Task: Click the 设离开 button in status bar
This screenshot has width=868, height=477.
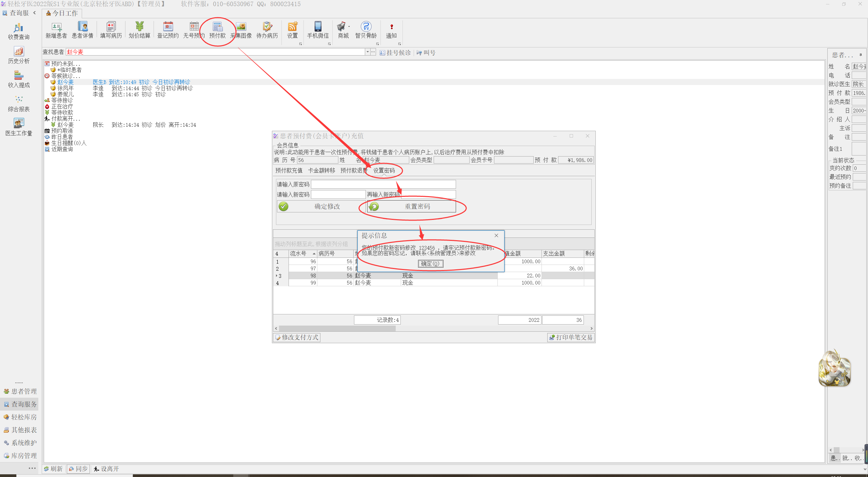Action: tap(106, 469)
